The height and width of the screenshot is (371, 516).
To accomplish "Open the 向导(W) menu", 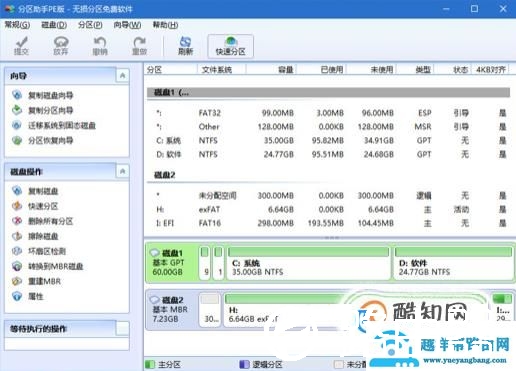I will pyautogui.click(x=127, y=25).
